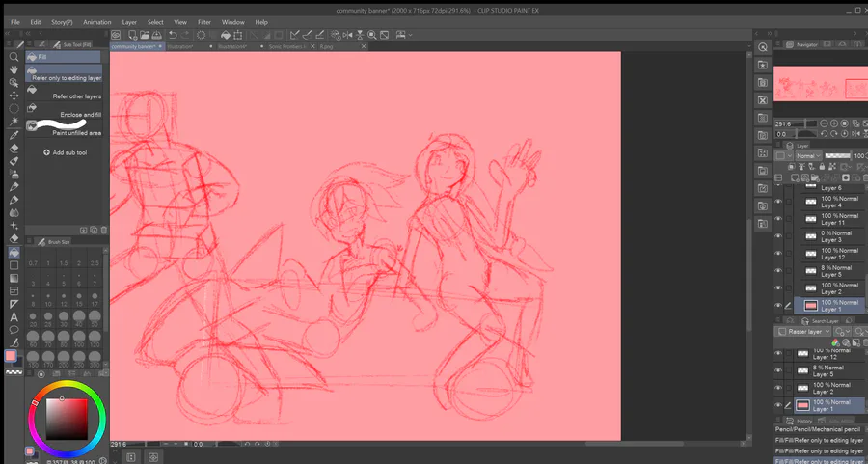The height and width of the screenshot is (464, 868).
Task: Choose Paint unfilled area sub tool
Action: (x=64, y=128)
